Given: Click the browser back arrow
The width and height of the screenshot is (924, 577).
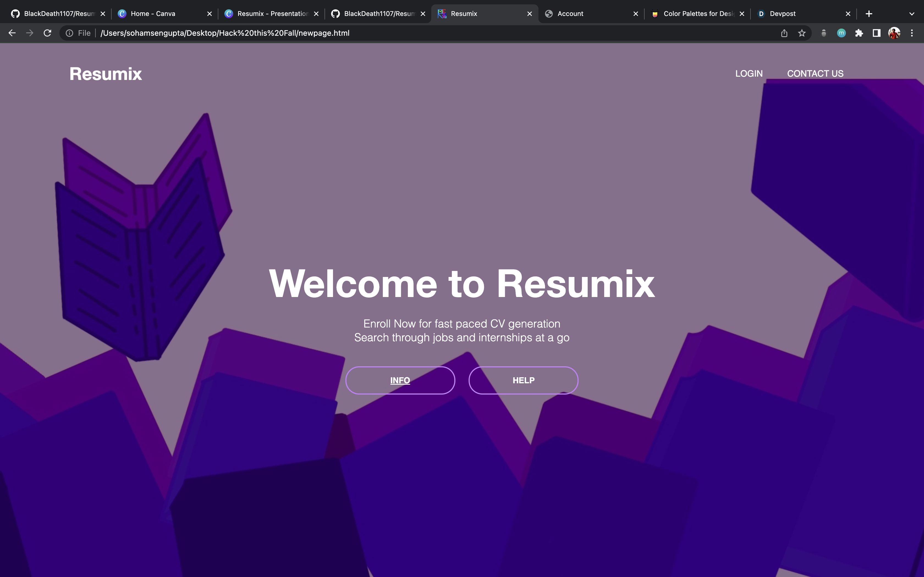Looking at the screenshot, I should tap(12, 33).
